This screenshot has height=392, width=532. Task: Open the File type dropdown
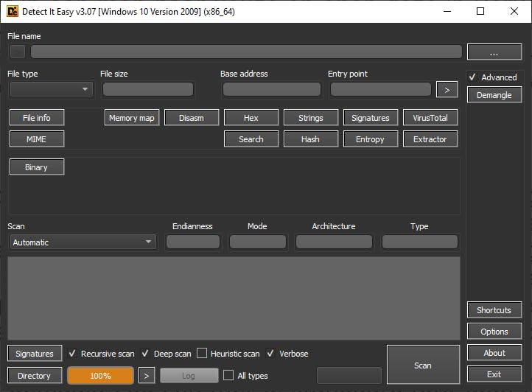tap(51, 89)
